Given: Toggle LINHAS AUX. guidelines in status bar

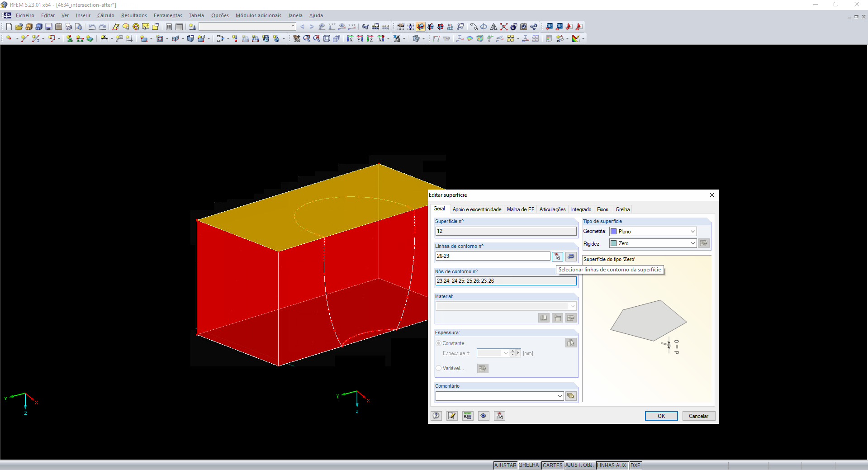Looking at the screenshot, I should (612, 465).
